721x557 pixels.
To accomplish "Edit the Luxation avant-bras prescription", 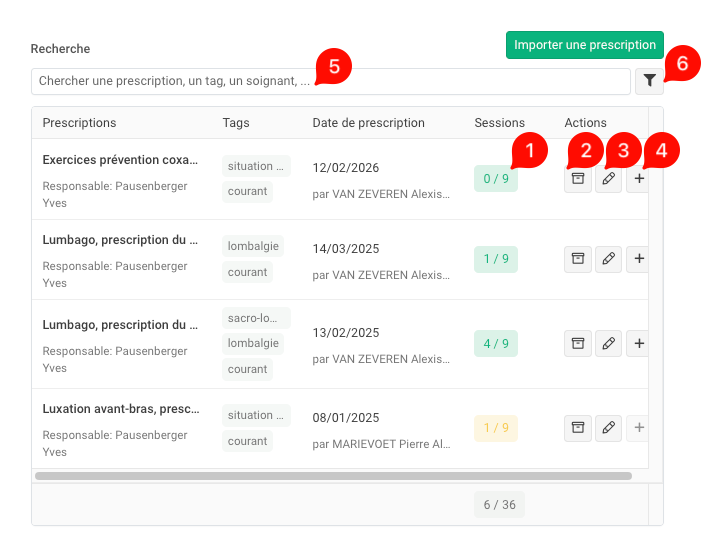I will [x=608, y=428].
